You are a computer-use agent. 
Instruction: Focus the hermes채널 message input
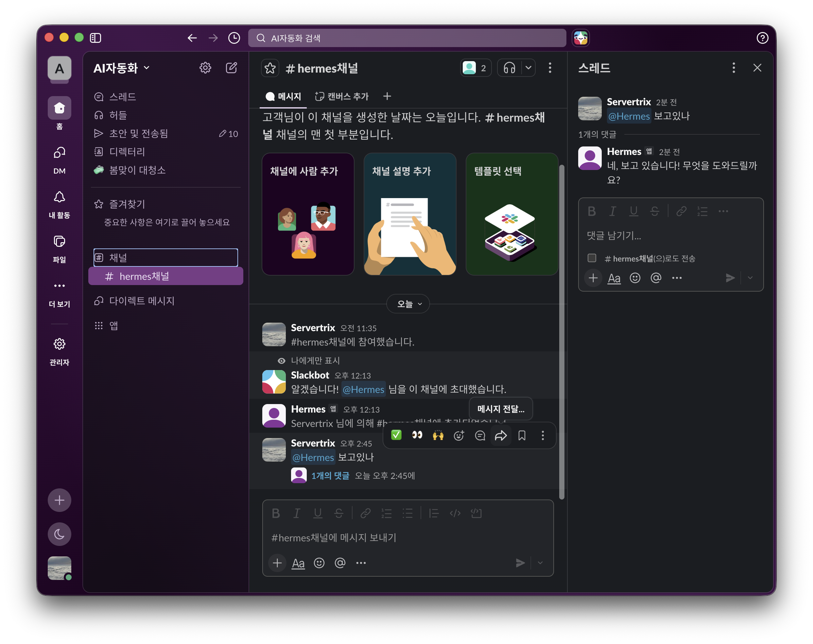click(x=407, y=538)
